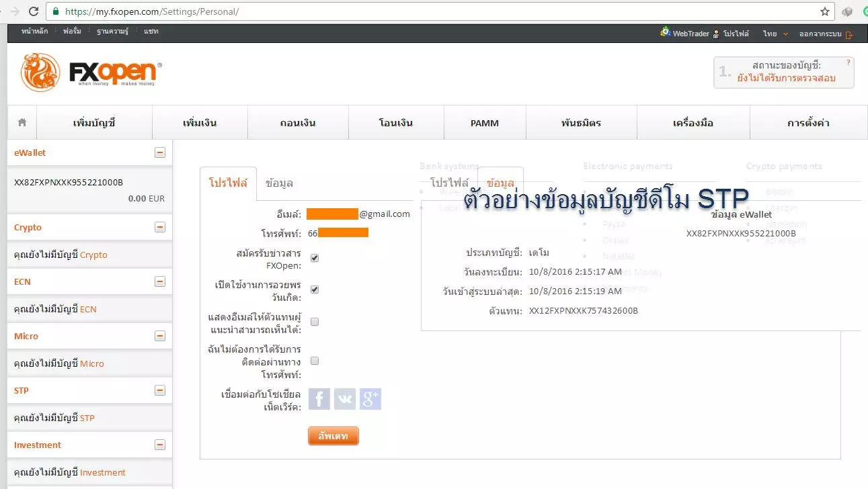Viewport: 868px width, 489px height.
Task: Switch to ข้อมูล tab beside the email form
Action: [x=279, y=183]
